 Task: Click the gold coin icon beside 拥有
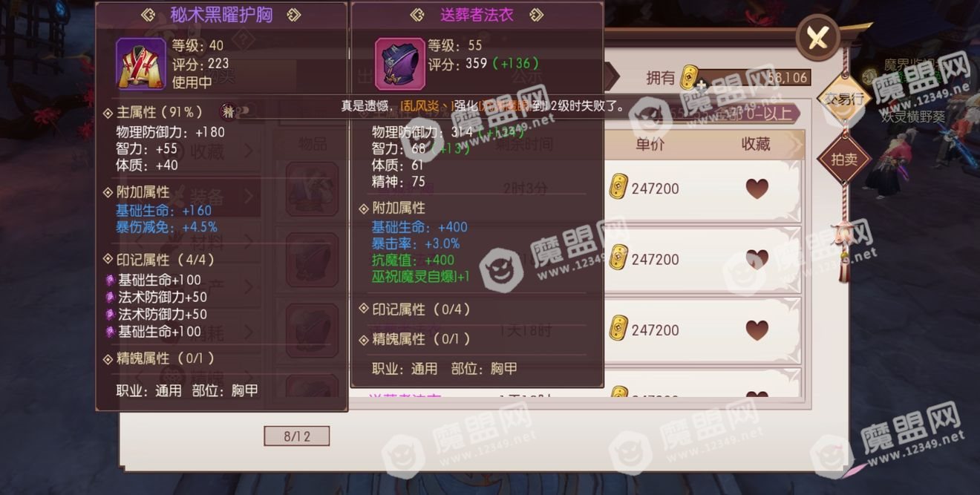coord(690,77)
